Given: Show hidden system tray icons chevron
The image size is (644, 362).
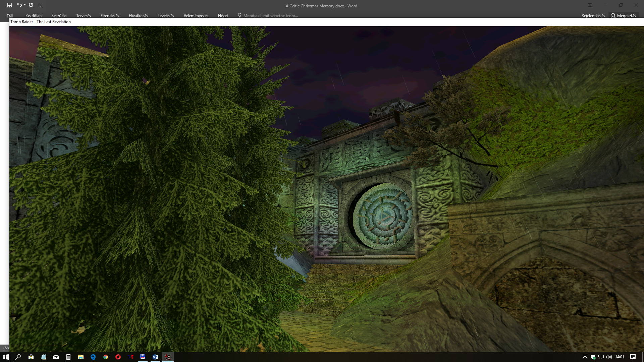Looking at the screenshot, I should click(585, 357).
